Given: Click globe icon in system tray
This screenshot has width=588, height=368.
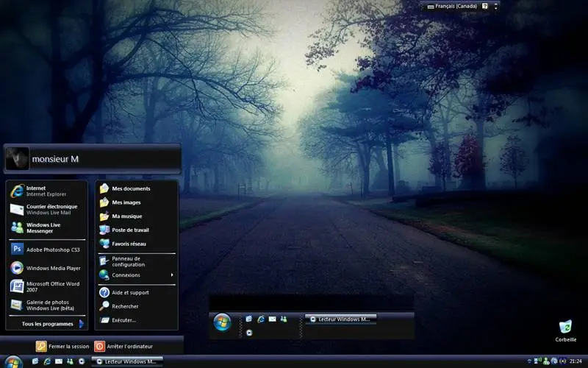Looking at the screenshot, I should pos(554,361).
